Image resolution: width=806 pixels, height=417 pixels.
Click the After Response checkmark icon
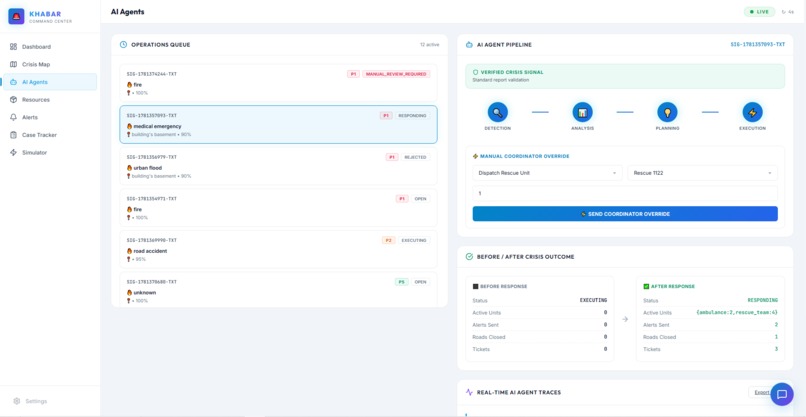(x=646, y=286)
